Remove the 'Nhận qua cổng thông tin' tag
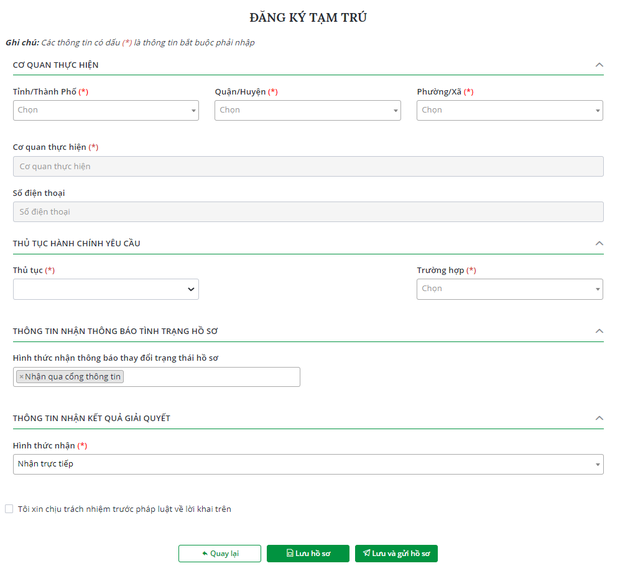The height and width of the screenshot is (566, 620). tap(21, 377)
